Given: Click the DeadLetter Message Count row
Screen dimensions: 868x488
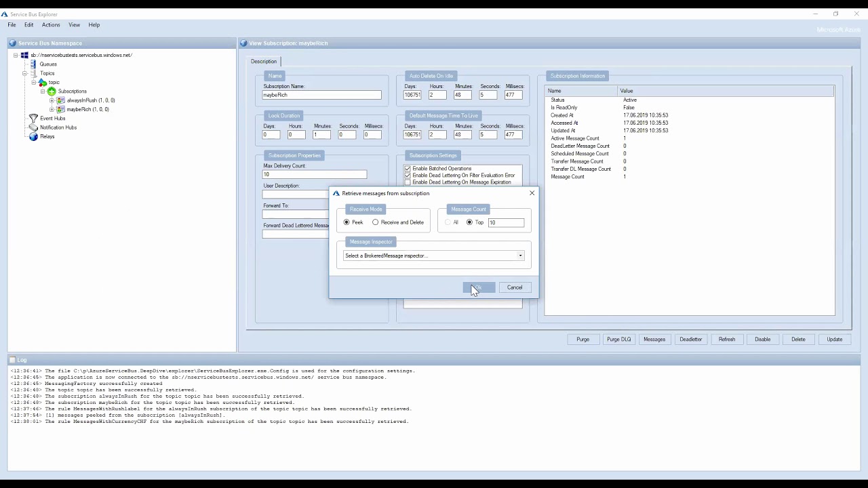Looking at the screenshot, I should pos(690,146).
